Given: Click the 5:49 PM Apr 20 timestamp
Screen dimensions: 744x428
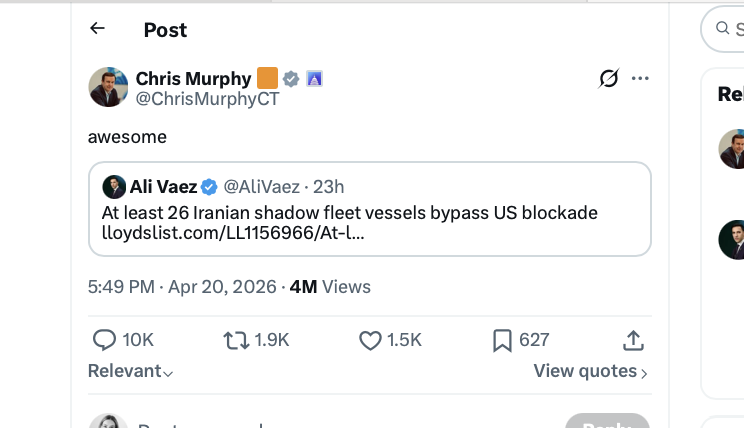Looking at the screenshot, I should [x=184, y=287].
